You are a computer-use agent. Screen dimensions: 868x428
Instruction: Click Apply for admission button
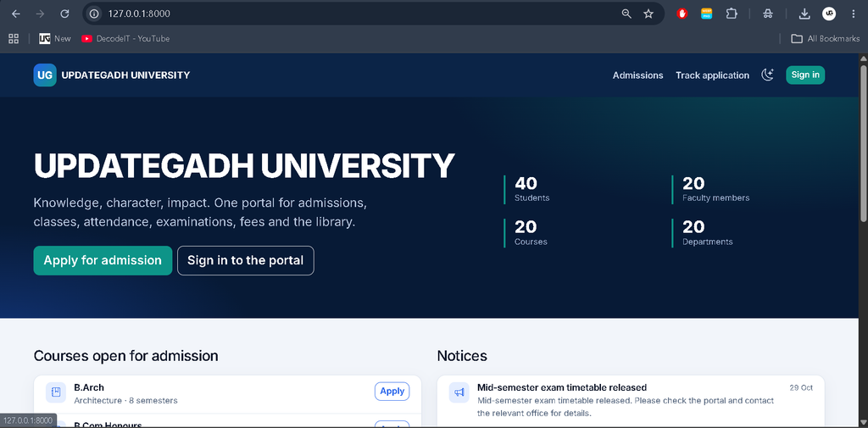coord(103,260)
